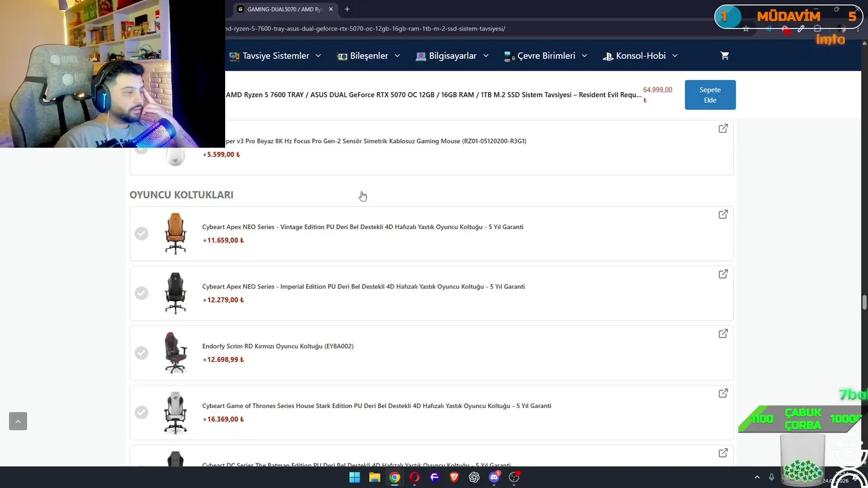The image size is (868, 488).
Task: Click the +12.698,99 ₺ price
Action: tap(223, 359)
